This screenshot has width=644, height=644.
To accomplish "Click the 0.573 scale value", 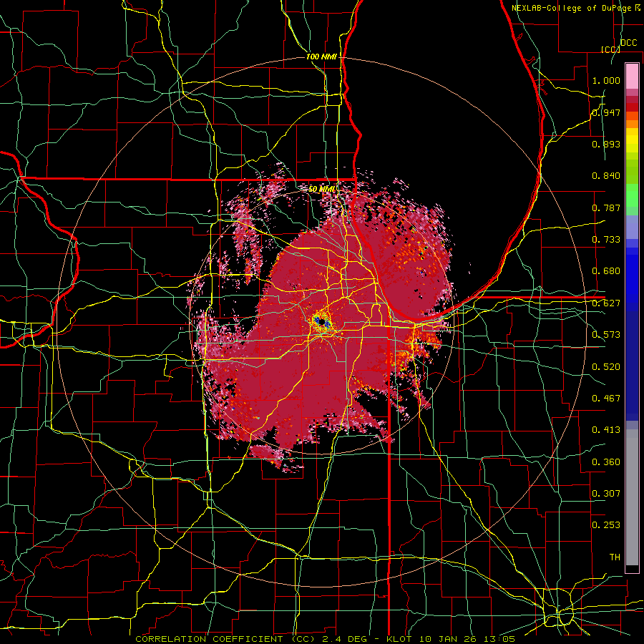I will [x=606, y=335].
